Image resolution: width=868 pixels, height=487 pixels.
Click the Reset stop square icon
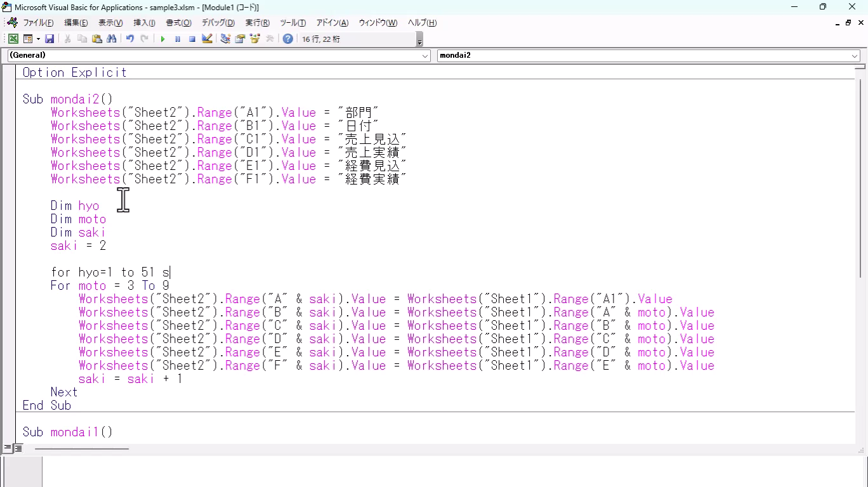point(192,39)
